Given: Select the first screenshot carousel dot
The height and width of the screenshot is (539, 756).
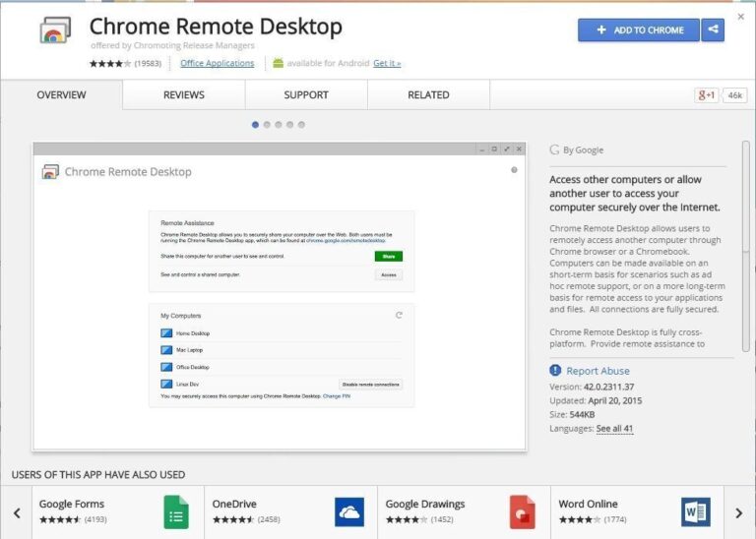Looking at the screenshot, I should click(255, 125).
